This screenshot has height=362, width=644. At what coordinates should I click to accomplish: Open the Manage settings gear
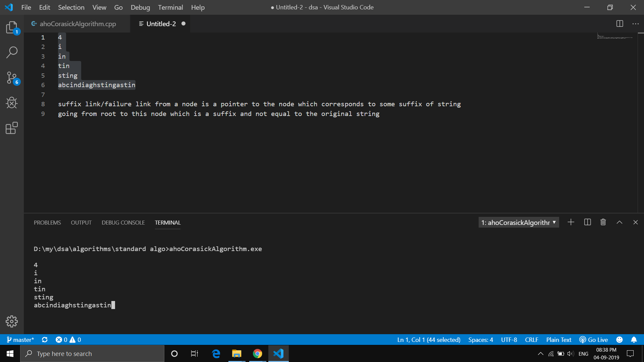(12, 321)
